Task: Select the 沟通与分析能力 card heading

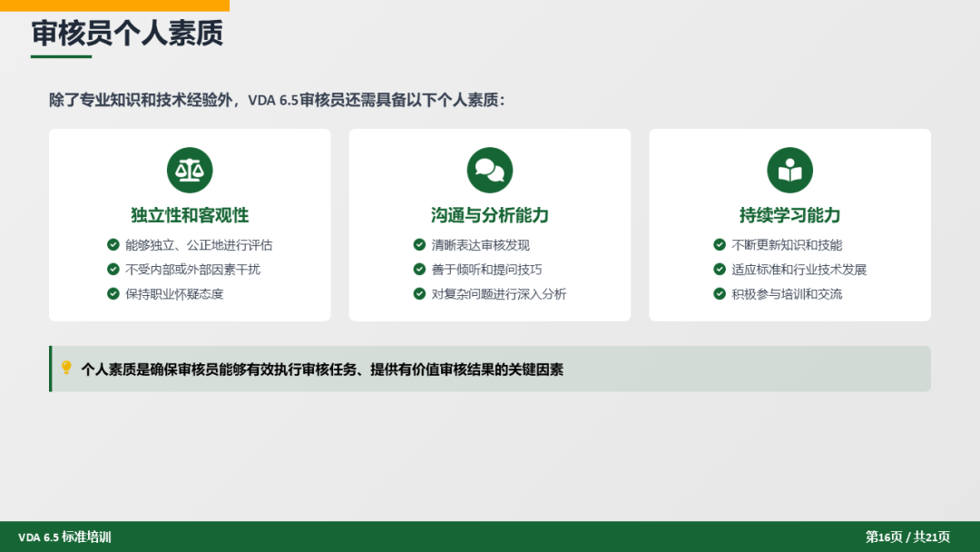Action: click(x=490, y=215)
